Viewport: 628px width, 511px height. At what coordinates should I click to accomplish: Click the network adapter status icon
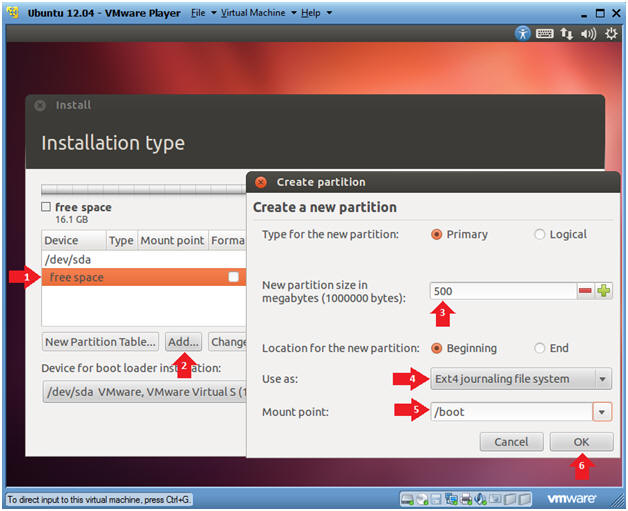click(x=451, y=499)
